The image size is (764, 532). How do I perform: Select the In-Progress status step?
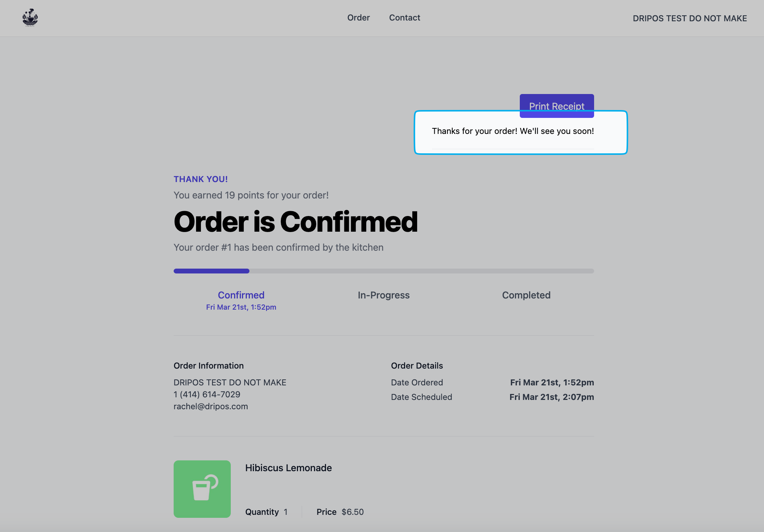click(383, 295)
